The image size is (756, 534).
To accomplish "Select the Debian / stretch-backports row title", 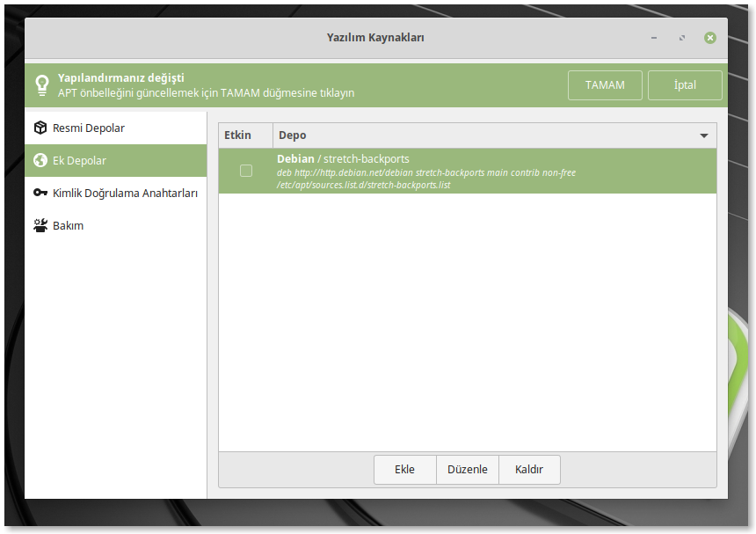I will click(x=343, y=158).
